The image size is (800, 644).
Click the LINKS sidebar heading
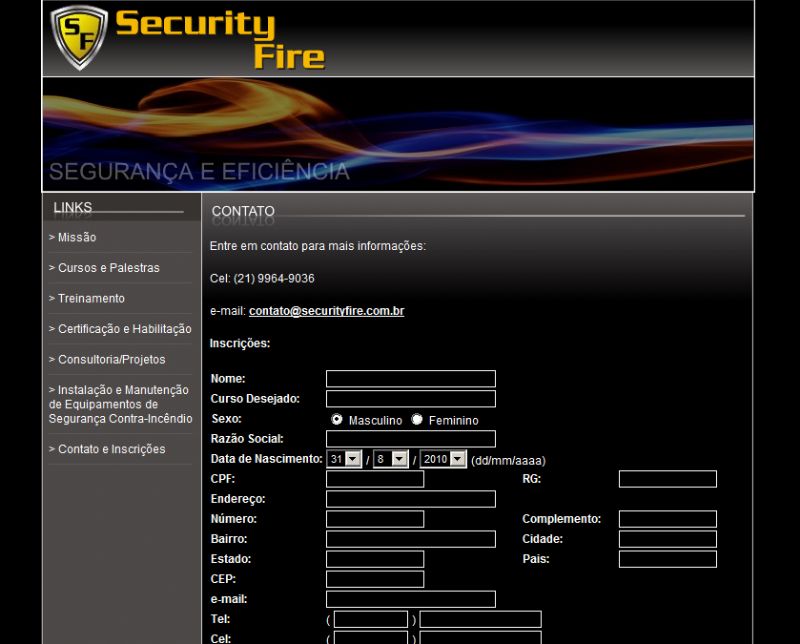pos(72,207)
